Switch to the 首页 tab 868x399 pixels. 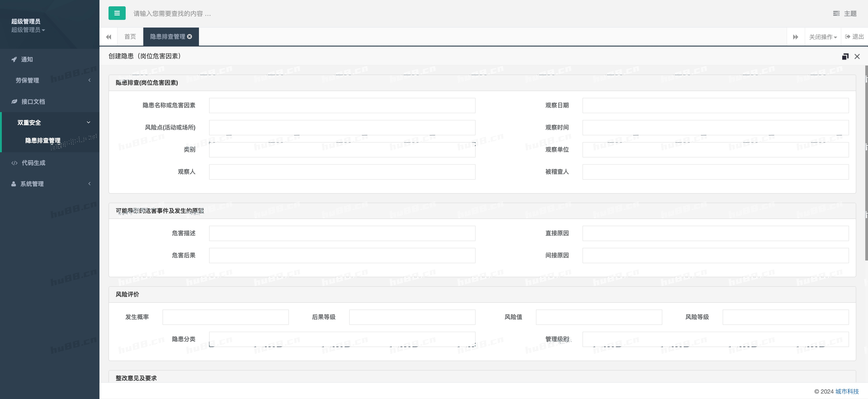[130, 37]
